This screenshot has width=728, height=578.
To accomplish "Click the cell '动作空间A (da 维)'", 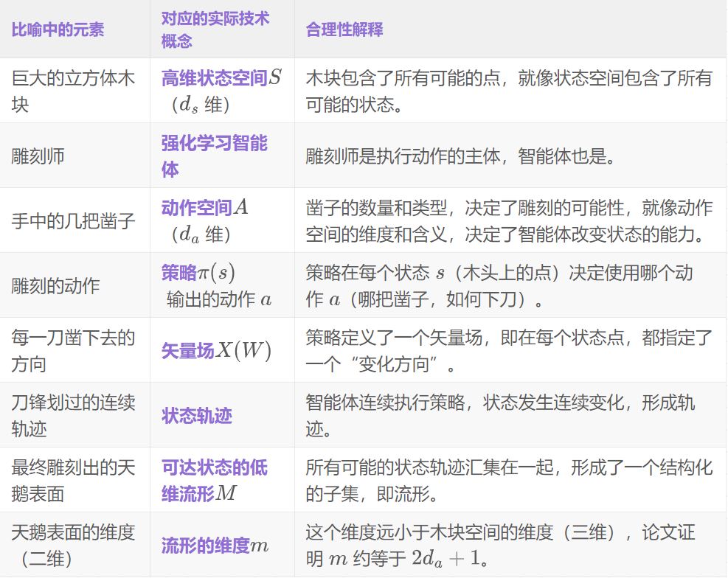I will tap(222, 220).
